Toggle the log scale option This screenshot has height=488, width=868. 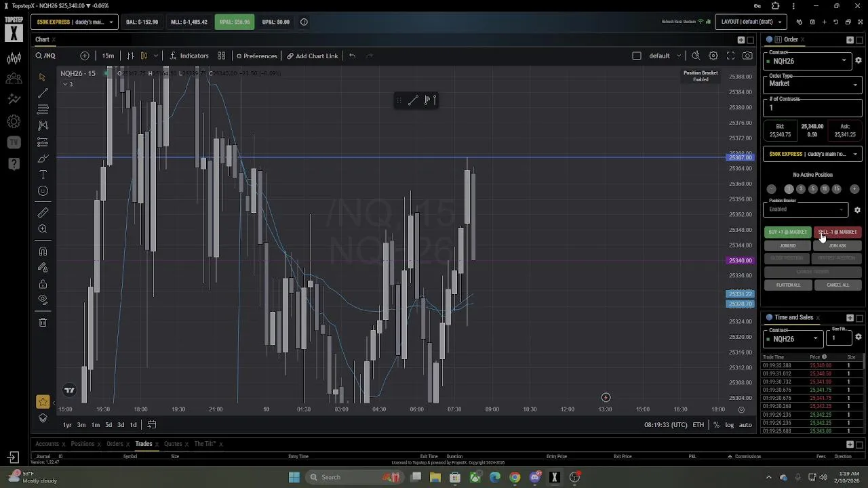pyautogui.click(x=729, y=425)
